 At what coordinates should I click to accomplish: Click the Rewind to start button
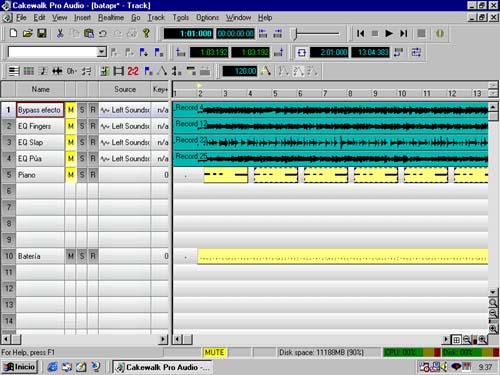pyautogui.click(x=360, y=33)
